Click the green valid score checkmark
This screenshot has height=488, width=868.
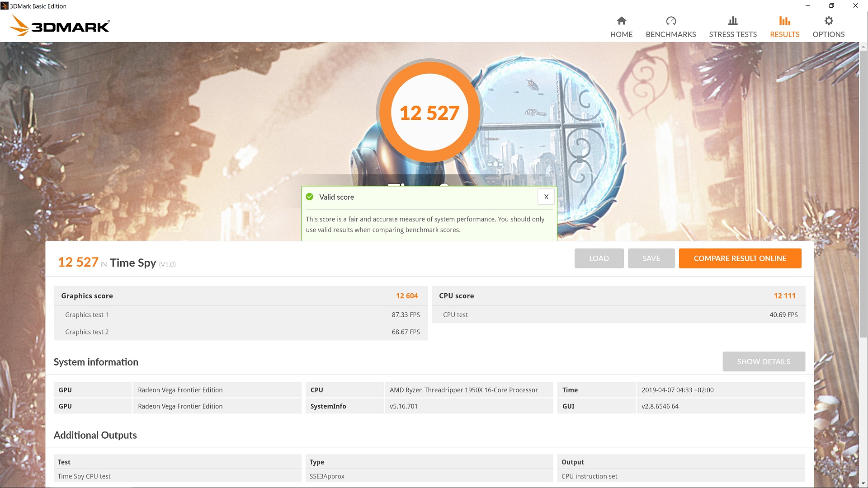(x=310, y=197)
